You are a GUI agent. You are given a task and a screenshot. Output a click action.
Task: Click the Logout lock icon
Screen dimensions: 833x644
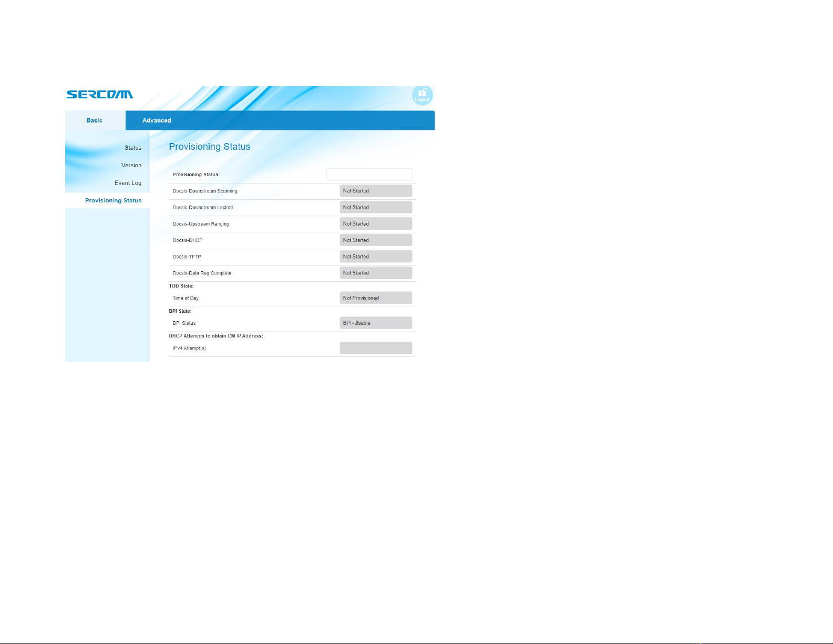(x=422, y=95)
